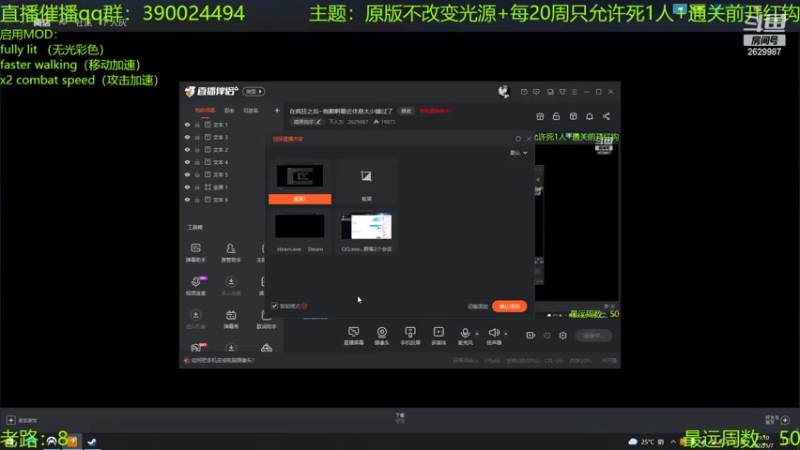The image size is (800, 450).
Task: Open the 默认 sort dropdown in source dialog
Action: [x=519, y=153]
